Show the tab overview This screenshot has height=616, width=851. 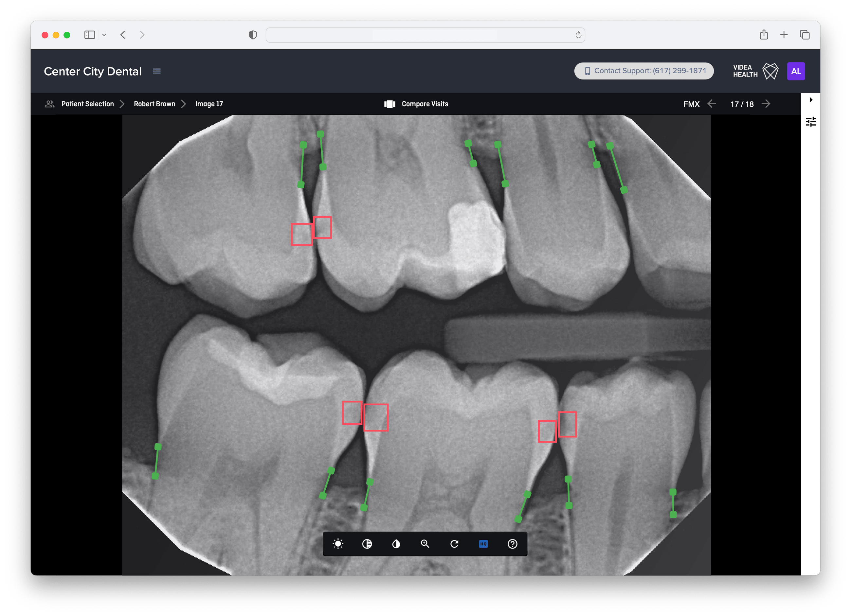[x=805, y=35]
